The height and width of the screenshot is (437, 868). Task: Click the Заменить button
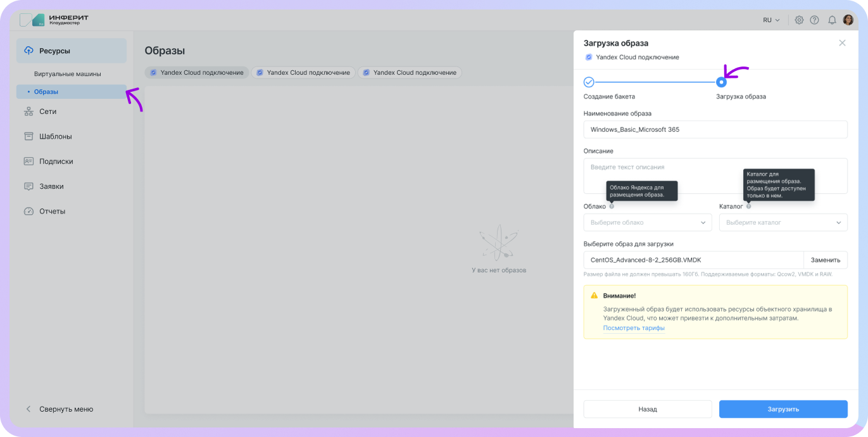point(825,260)
